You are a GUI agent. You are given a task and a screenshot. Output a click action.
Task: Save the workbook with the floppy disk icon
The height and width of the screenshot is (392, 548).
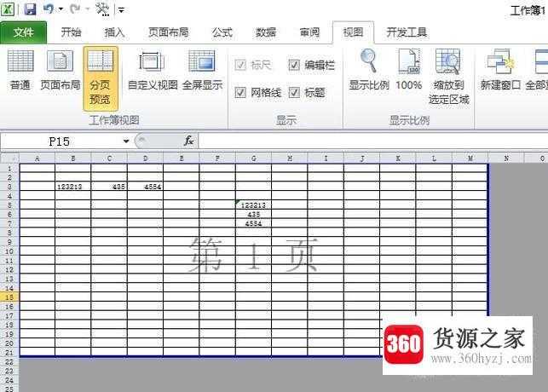click(x=30, y=9)
